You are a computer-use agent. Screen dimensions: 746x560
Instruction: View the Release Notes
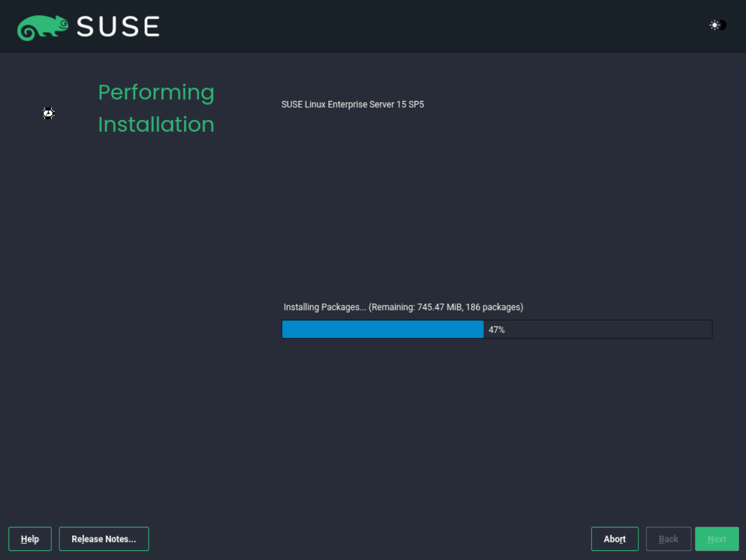click(x=104, y=539)
